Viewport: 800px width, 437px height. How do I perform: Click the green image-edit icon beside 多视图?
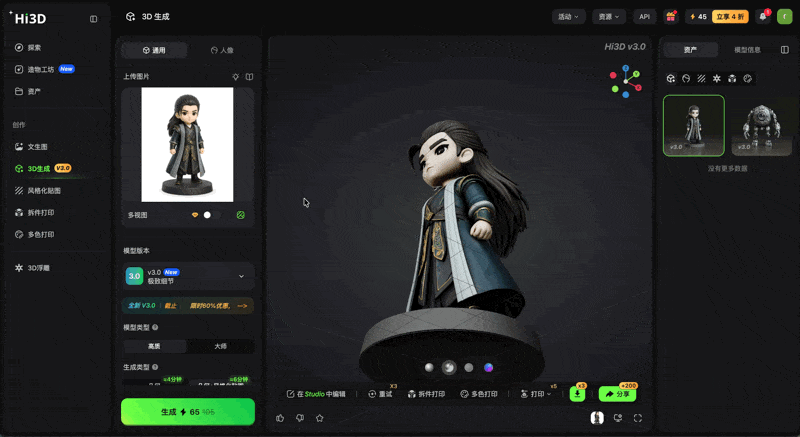point(241,215)
